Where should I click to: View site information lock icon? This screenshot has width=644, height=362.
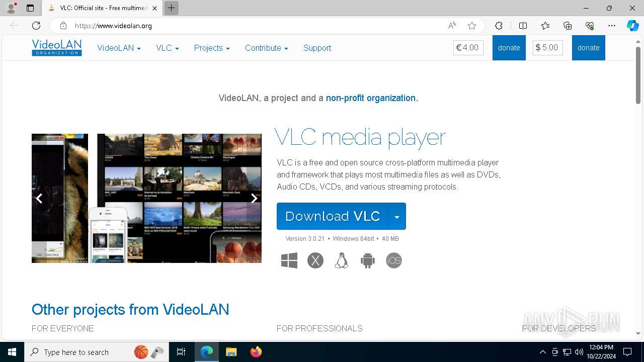coord(63,26)
